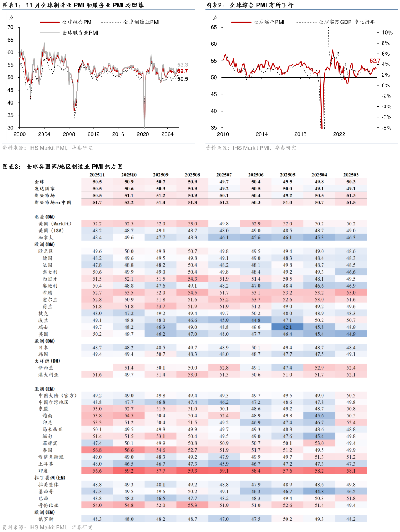
Task: Click the red 52.7 label in chart 2
Action: [x=375, y=61]
